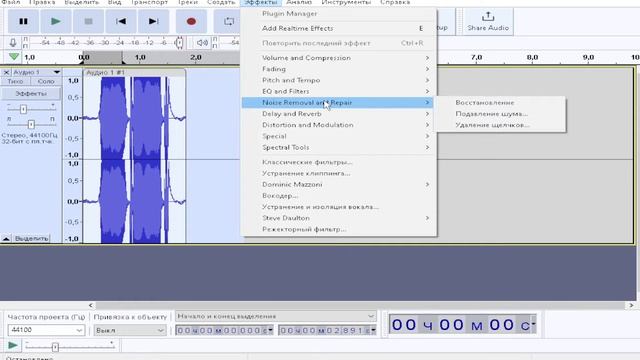Click the speaker playback meter icon
This screenshot has width=640, height=360.
[x=202, y=42]
